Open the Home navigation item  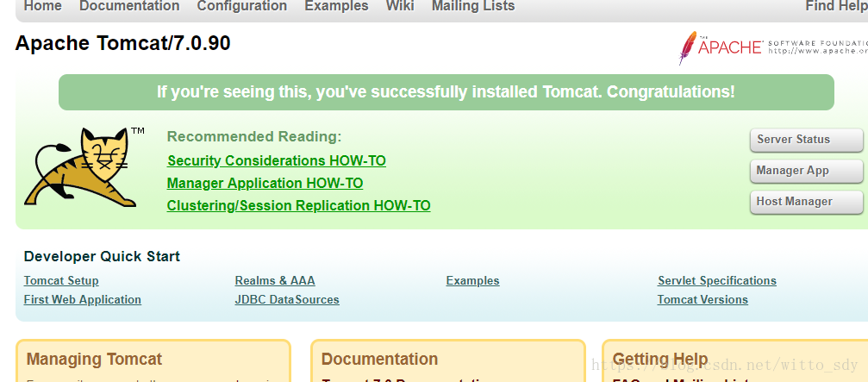coord(42,6)
